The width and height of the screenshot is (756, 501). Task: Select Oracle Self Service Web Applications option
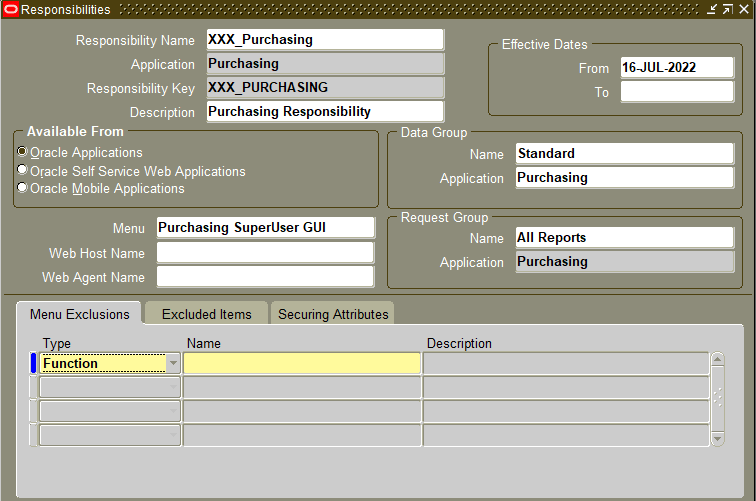[22, 170]
